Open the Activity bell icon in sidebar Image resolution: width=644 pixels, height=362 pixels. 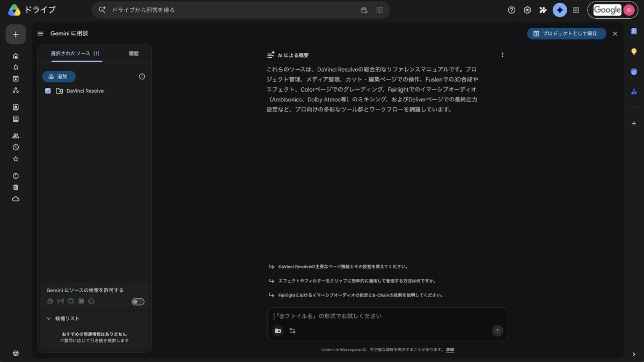tap(16, 67)
